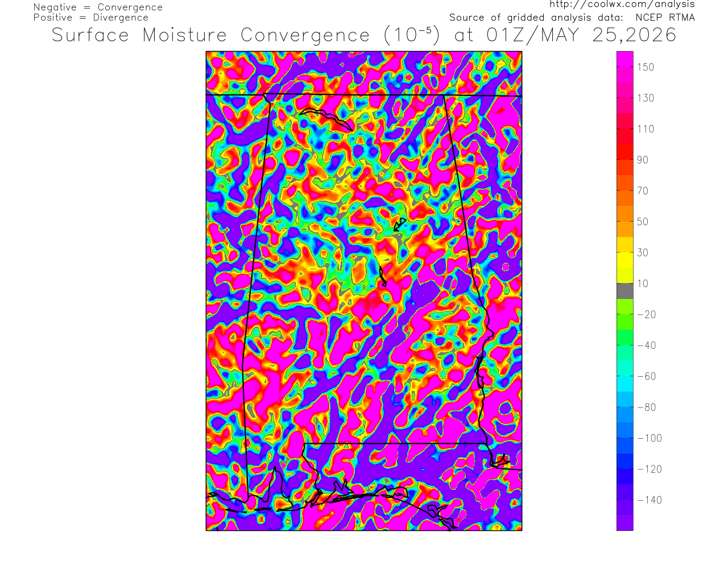The height and width of the screenshot is (582, 728).
Task: Click the coolwx.com/analysis URL text
Action: click(x=622, y=4)
